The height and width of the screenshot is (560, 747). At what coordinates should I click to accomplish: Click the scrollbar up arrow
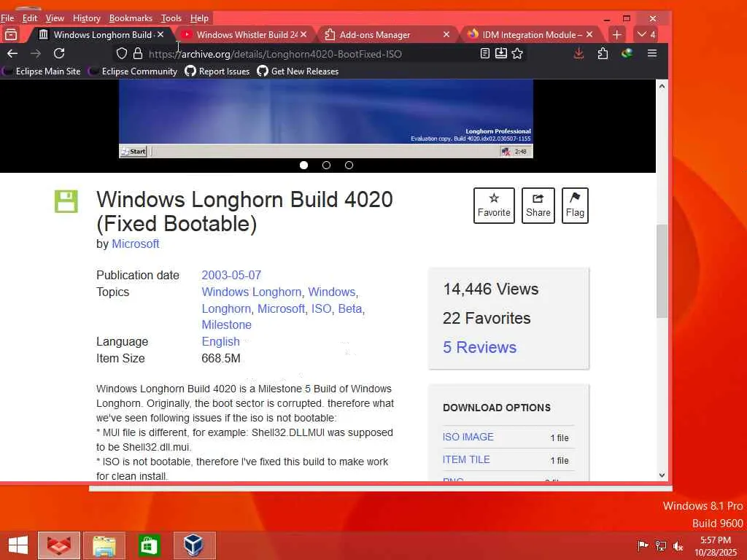662,86
